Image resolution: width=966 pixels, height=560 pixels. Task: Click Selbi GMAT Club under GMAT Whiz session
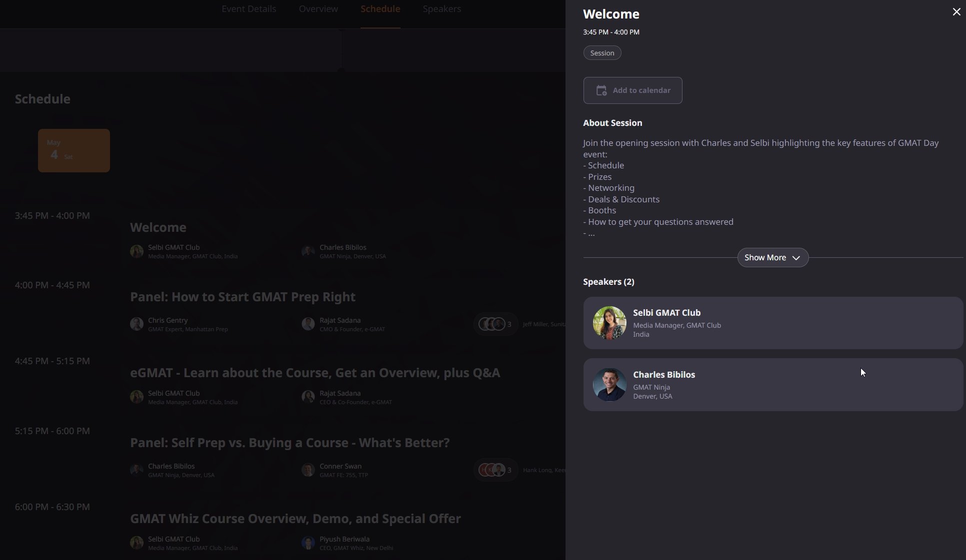pyautogui.click(x=184, y=543)
